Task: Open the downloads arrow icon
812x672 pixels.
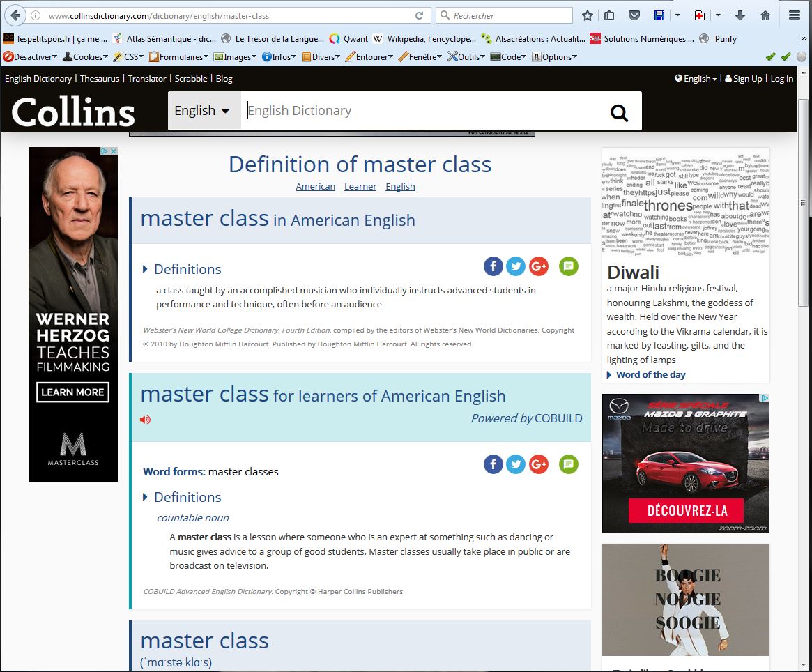Action: click(x=740, y=15)
